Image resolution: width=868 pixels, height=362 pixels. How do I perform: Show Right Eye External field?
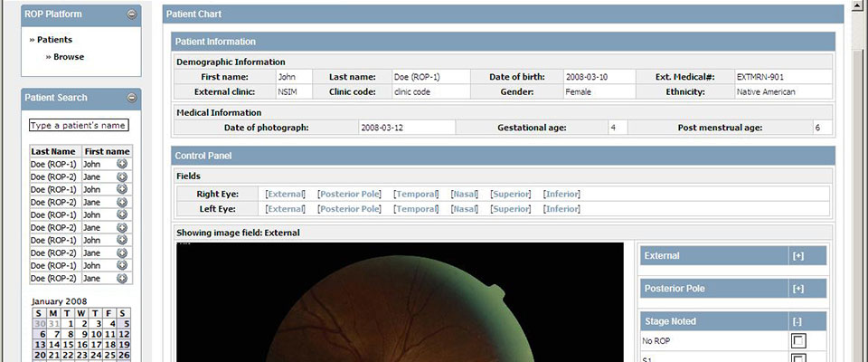click(285, 194)
